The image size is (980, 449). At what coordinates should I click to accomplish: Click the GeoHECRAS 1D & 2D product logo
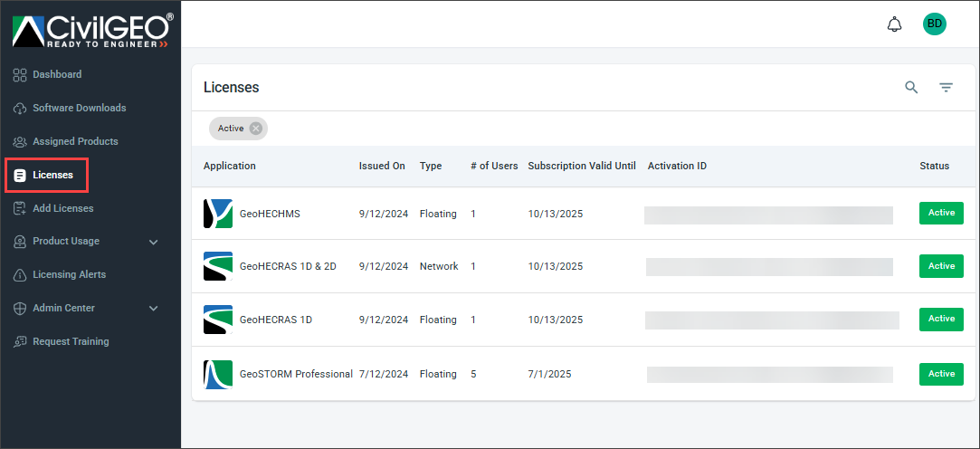pos(218,266)
